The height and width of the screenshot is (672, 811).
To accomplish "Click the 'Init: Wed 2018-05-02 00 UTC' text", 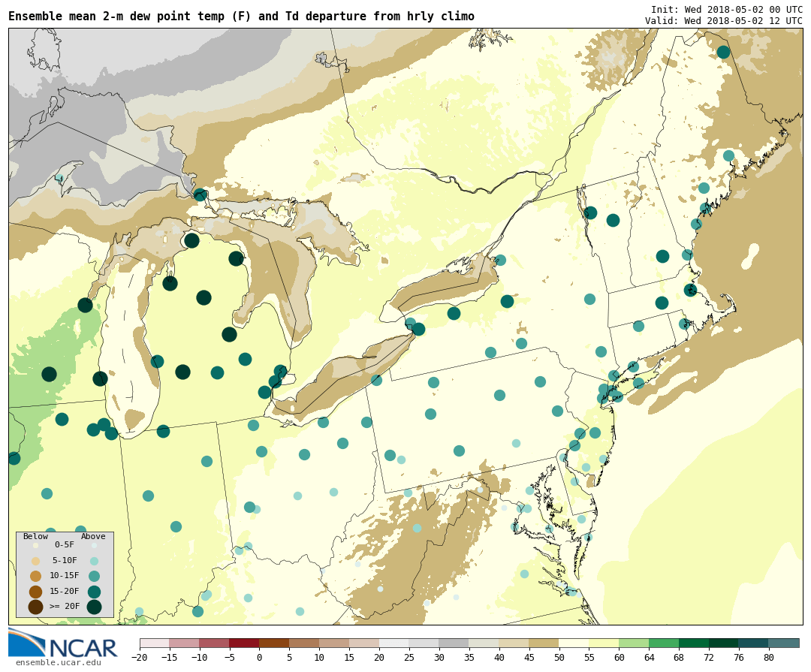I will click(x=726, y=9).
